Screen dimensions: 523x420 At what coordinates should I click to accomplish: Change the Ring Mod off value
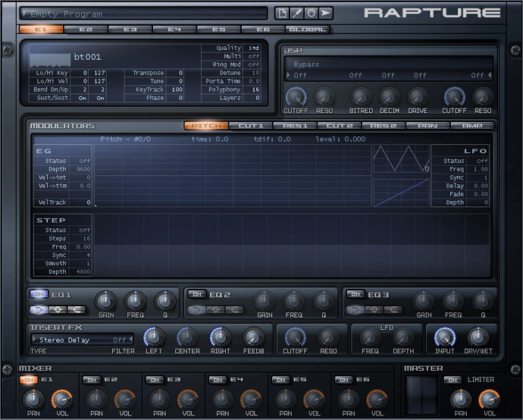coord(253,64)
